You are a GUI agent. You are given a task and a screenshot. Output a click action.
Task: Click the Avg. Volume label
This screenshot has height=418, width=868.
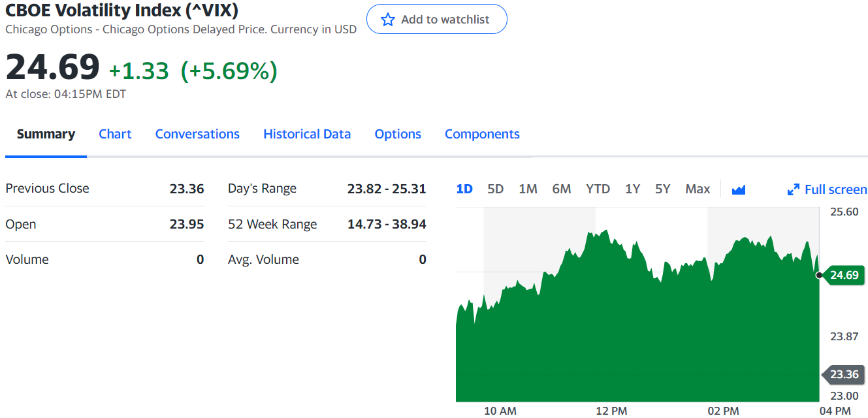[x=263, y=259]
